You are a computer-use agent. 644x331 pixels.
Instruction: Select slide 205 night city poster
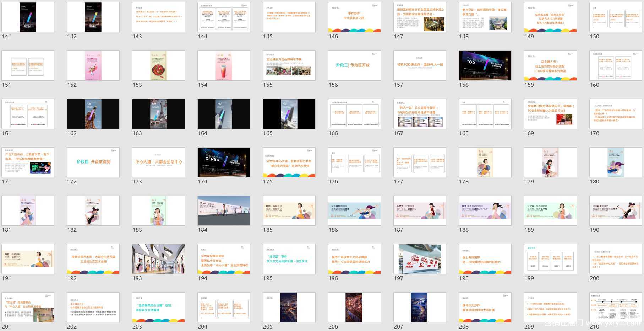click(x=289, y=308)
